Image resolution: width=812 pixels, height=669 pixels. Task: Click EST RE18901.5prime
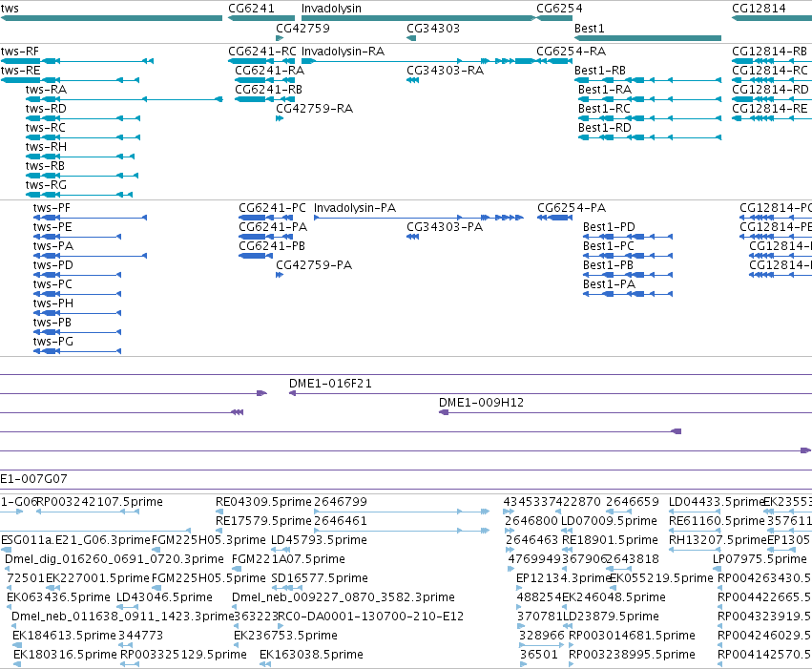pos(610,540)
